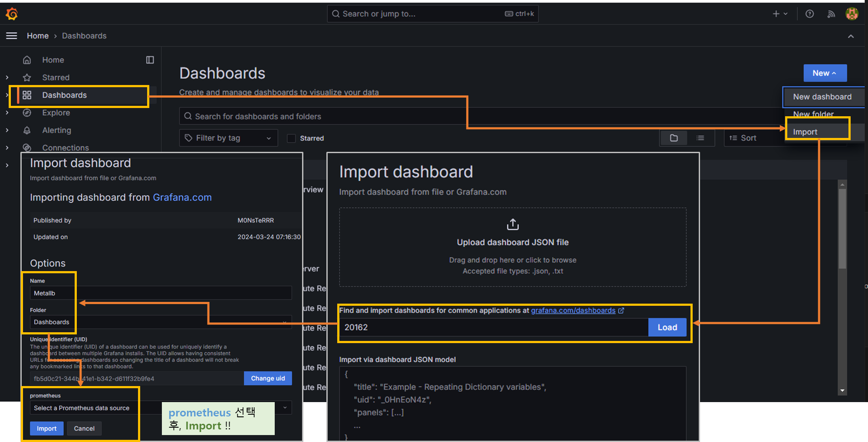Image resolution: width=868 pixels, height=442 pixels.
Task: Click the JSON model text area
Action: click(513, 403)
